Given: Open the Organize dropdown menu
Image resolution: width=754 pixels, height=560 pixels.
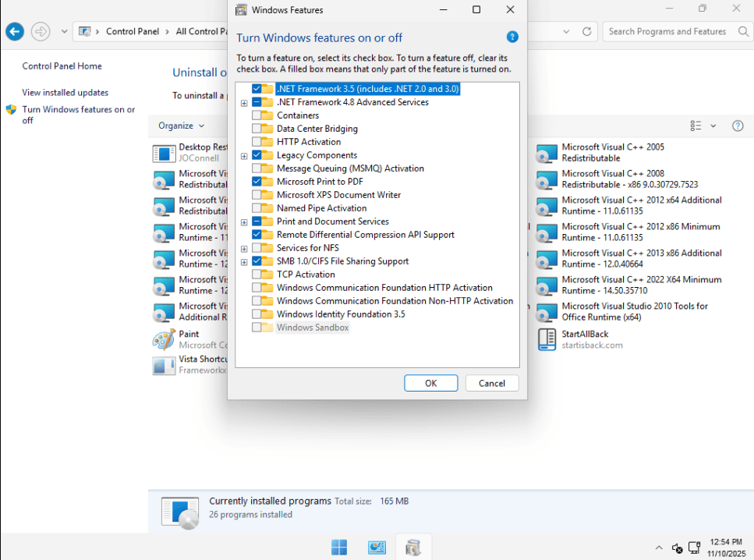Looking at the screenshot, I should (x=181, y=126).
